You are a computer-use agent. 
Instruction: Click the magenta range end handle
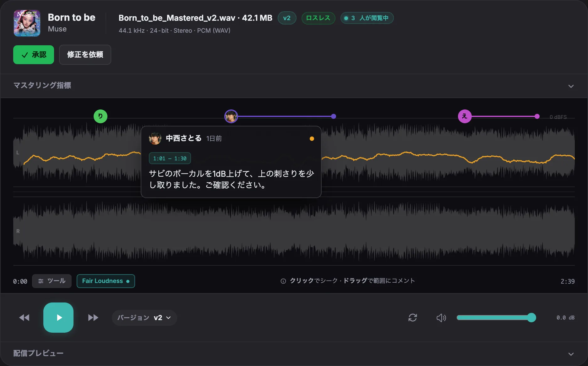[x=537, y=116]
